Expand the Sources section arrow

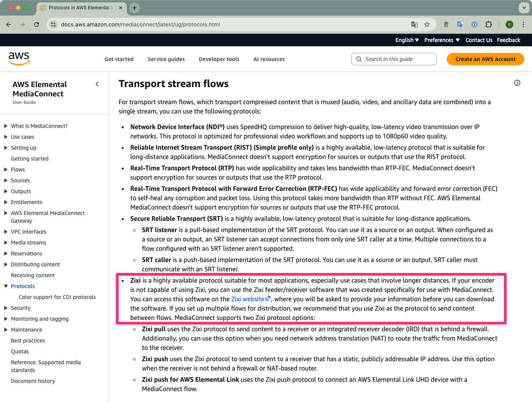(6, 180)
